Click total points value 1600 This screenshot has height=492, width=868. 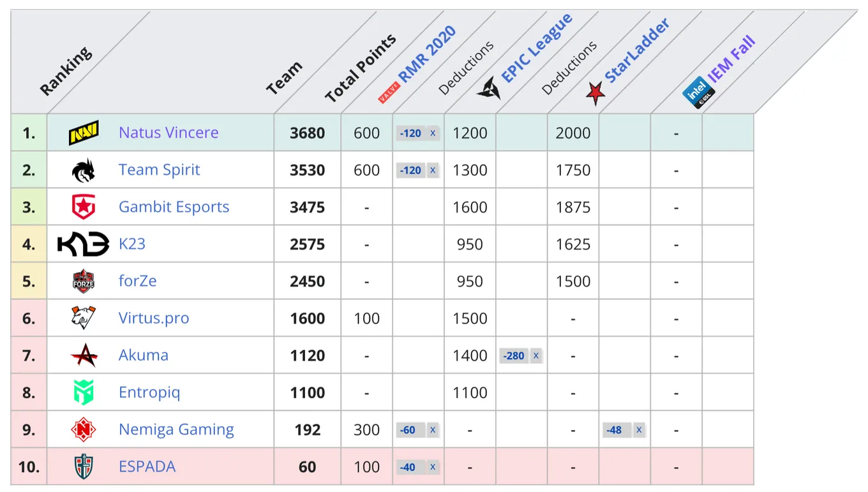(308, 318)
